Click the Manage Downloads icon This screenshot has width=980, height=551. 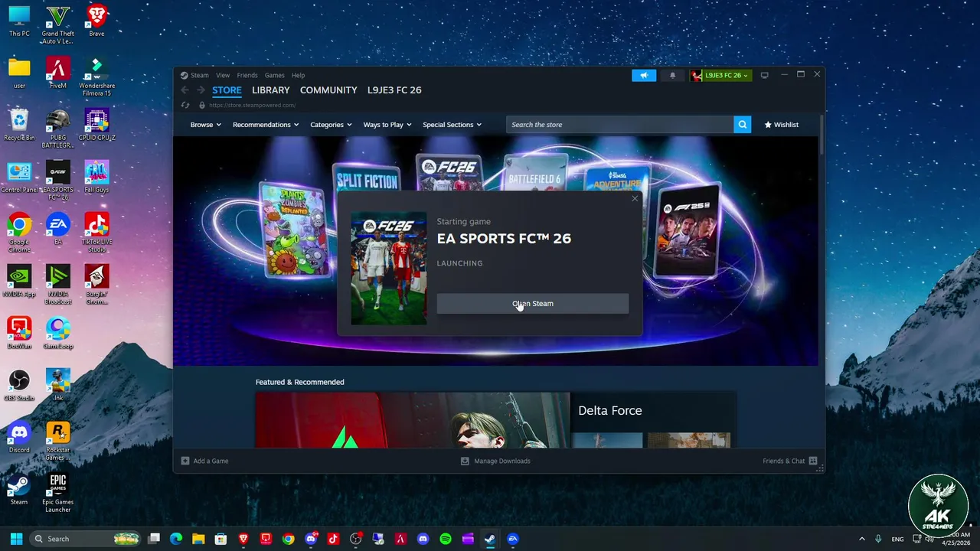465,461
